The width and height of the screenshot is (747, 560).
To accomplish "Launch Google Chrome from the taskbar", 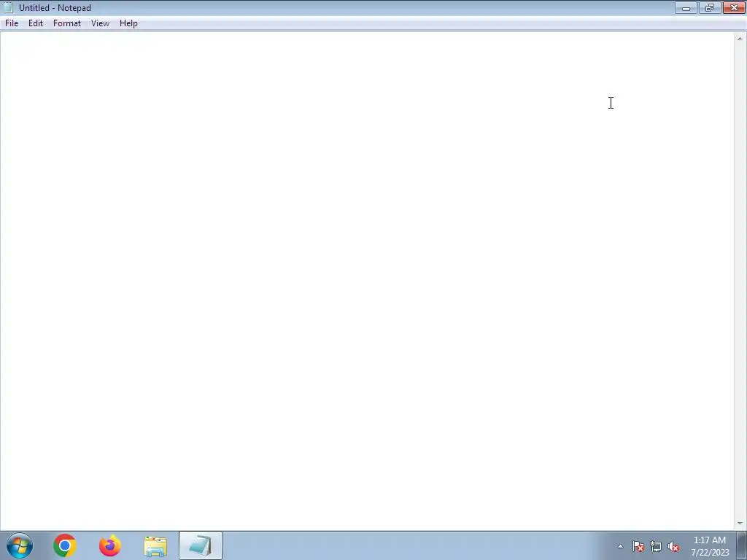I will [x=65, y=545].
